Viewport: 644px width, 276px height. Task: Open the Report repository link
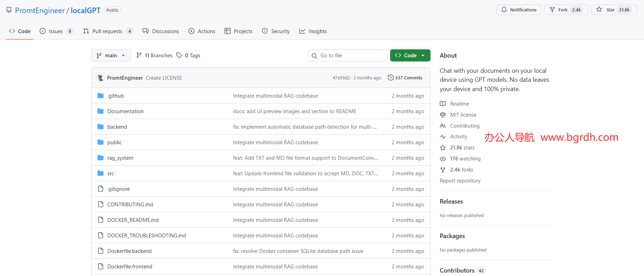click(x=460, y=181)
